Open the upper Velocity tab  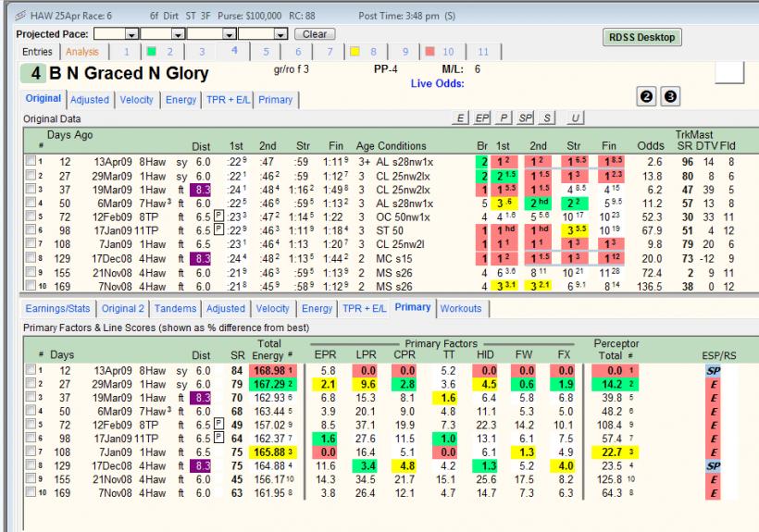(136, 100)
